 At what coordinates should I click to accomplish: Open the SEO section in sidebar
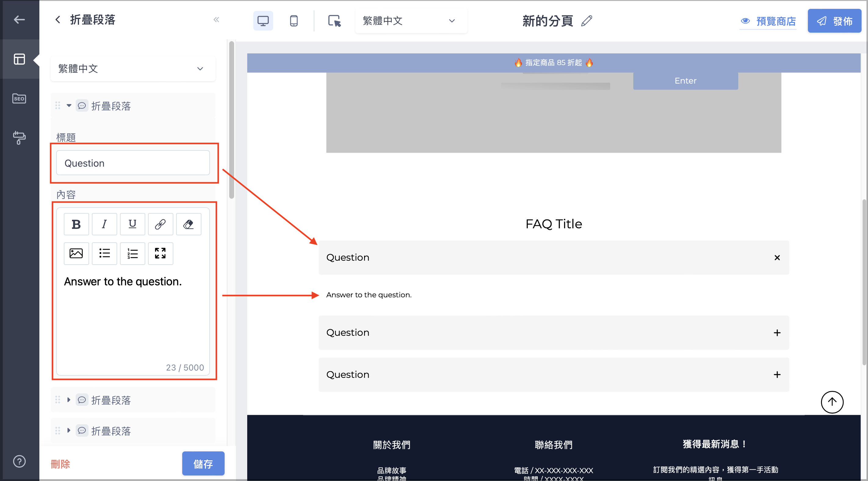tap(19, 99)
